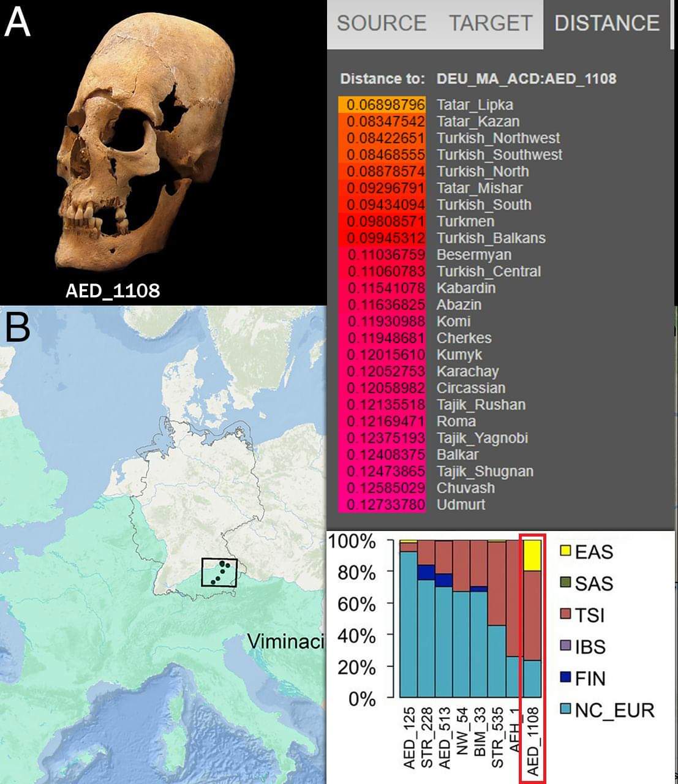Image resolution: width=678 pixels, height=784 pixels.
Task: Click the 'Distance to:' header label
Action: click(382, 79)
